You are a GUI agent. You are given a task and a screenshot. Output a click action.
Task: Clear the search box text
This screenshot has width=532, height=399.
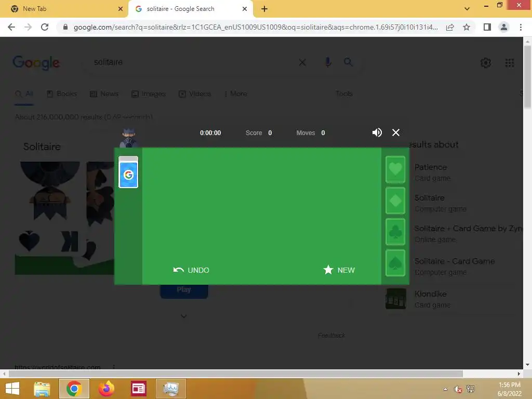coord(302,62)
